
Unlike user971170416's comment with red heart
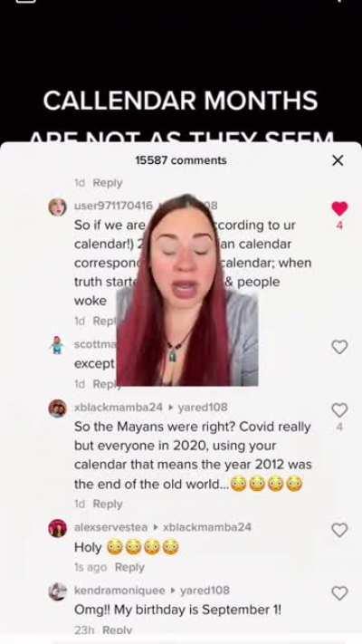[x=339, y=208]
